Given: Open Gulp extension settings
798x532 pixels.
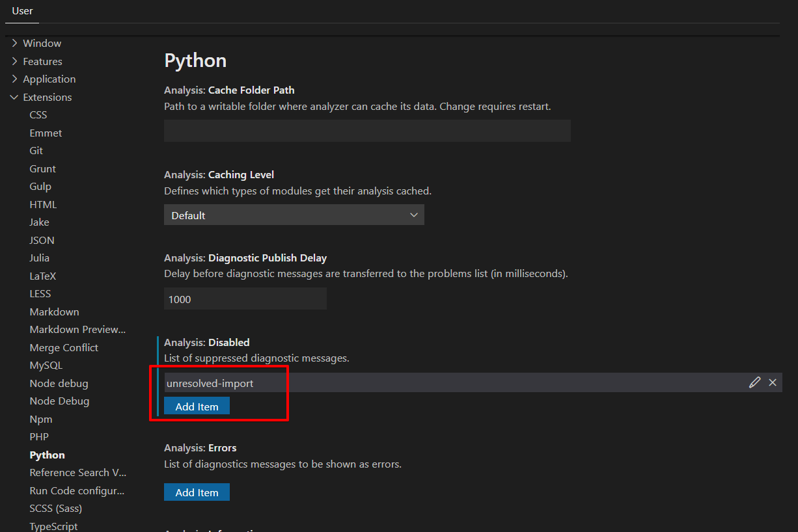Looking at the screenshot, I should 40,187.
